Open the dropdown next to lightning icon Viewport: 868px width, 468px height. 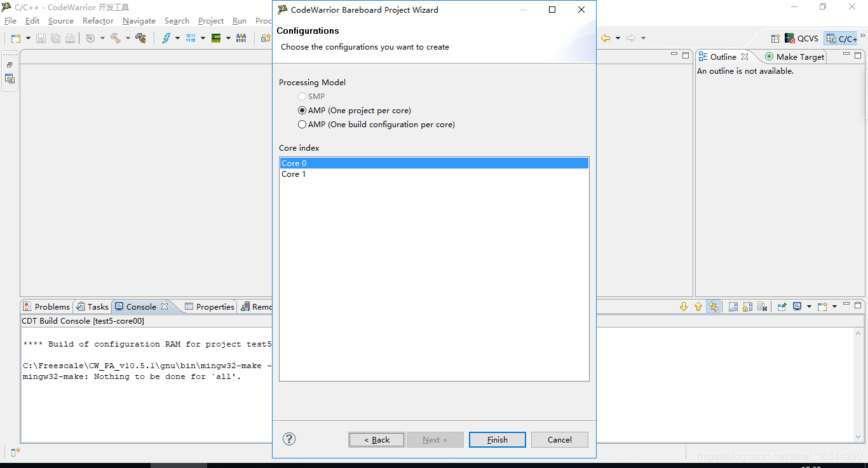click(x=177, y=38)
